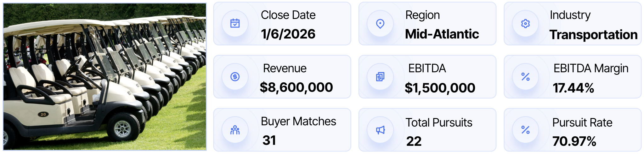Viewport: 644px width, 154px height.
Task: Click the megaphone icon for Total Pursuits
Action: (x=380, y=130)
